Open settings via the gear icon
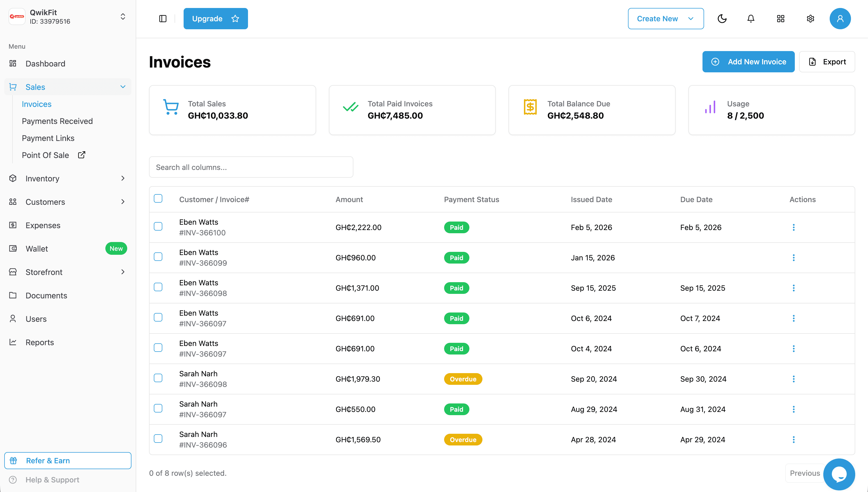This screenshot has height=492, width=868. pos(810,19)
